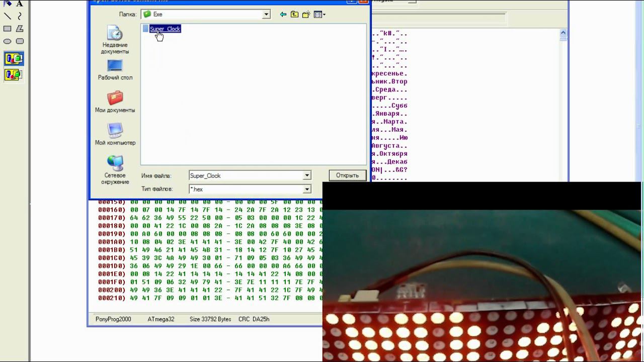Click the hex row at address 000200

pyautogui.click(x=210, y=290)
